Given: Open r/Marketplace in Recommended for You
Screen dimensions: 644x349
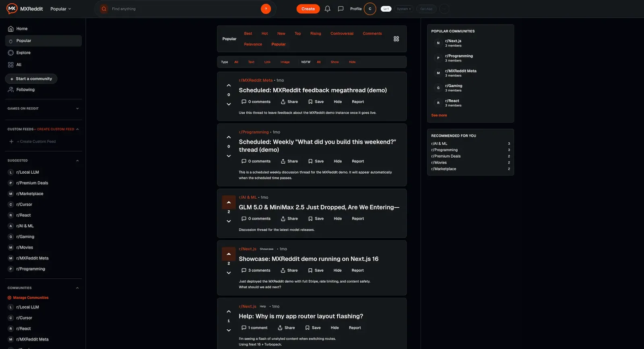Looking at the screenshot, I should click(444, 169).
